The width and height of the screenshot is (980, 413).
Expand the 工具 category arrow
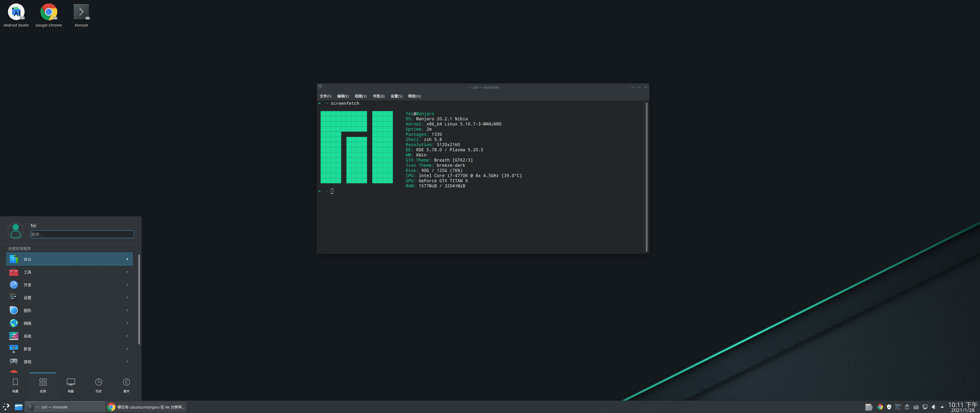(x=127, y=272)
